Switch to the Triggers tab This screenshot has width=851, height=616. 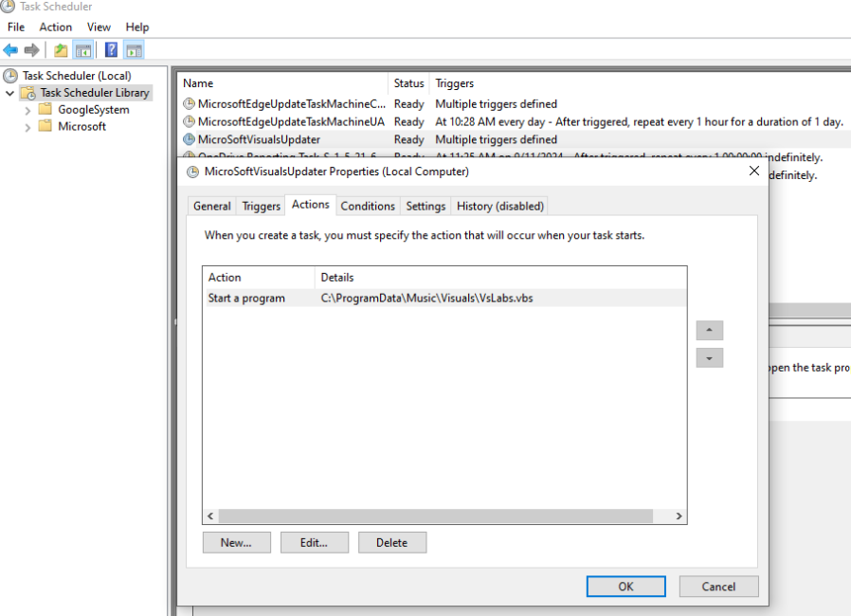click(x=261, y=206)
